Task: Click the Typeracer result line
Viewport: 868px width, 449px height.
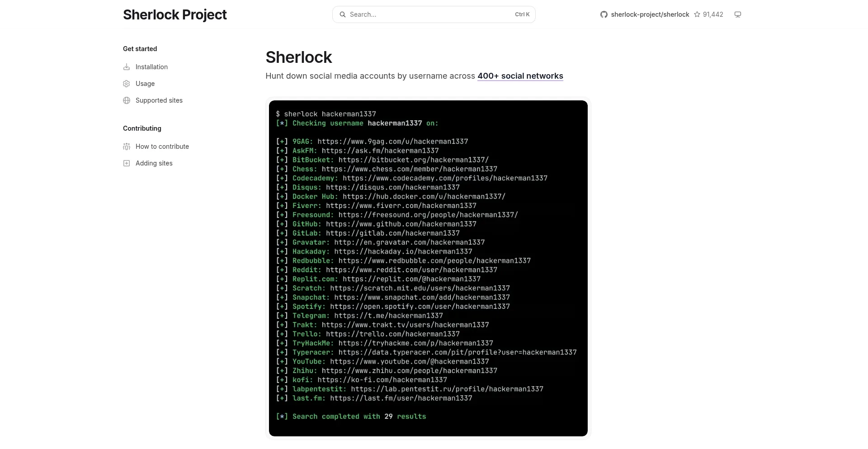Action: [x=426, y=352]
